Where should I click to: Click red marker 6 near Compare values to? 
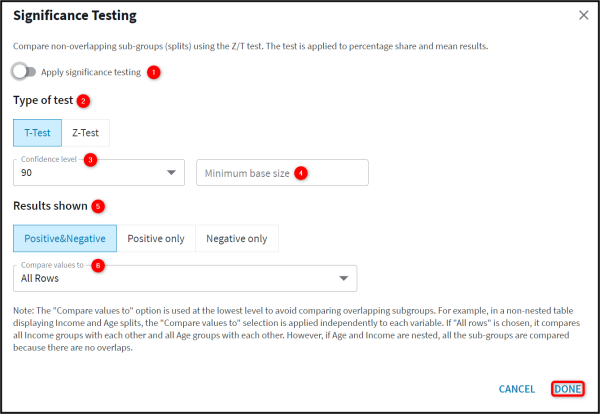pos(98,265)
